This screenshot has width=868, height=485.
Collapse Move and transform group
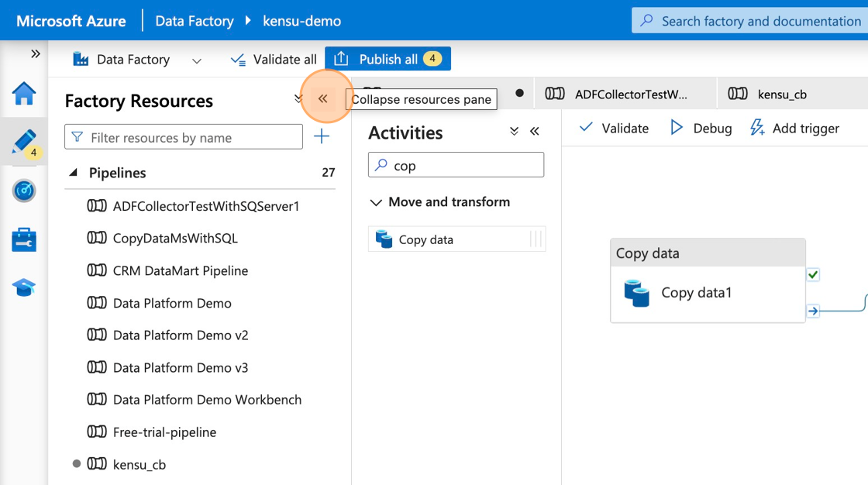pos(376,202)
